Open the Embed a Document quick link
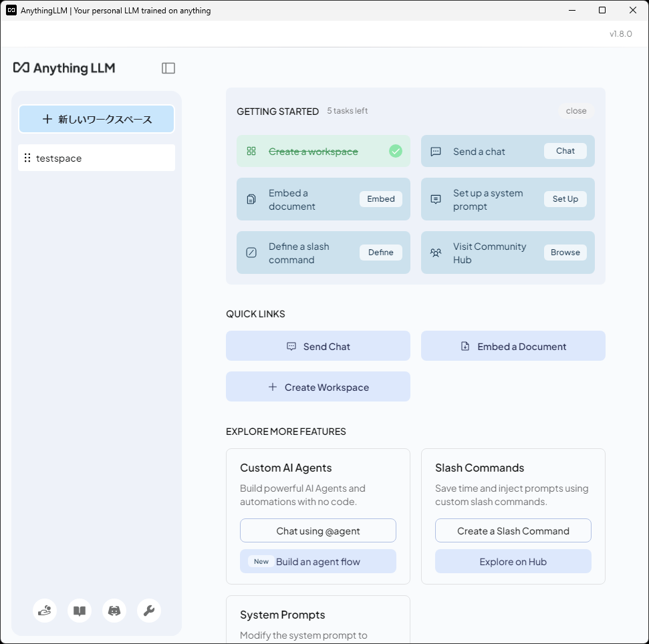The image size is (649, 644). point(513,346)
